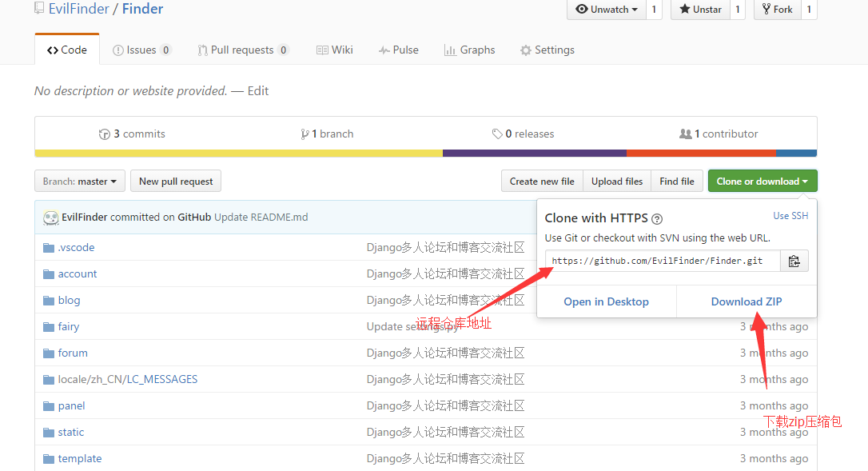
Task: Click Upload files button
Action: (x=617, y=182)
